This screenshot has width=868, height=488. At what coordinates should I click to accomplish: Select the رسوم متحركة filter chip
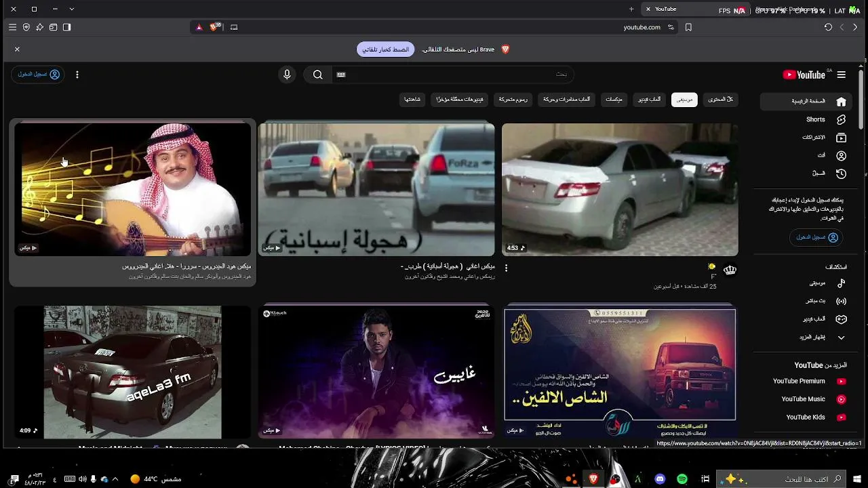pyautogui.click(x=513, y=100)
